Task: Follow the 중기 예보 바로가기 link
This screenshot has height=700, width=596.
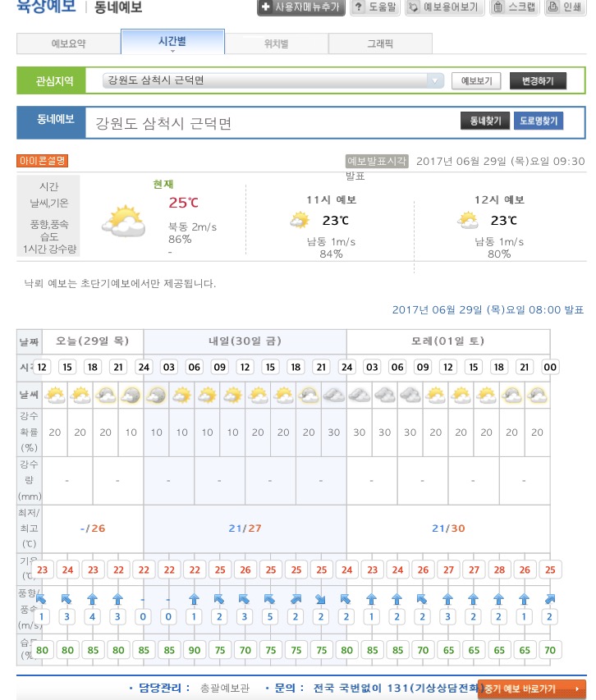Action: (x=532, y=689)
